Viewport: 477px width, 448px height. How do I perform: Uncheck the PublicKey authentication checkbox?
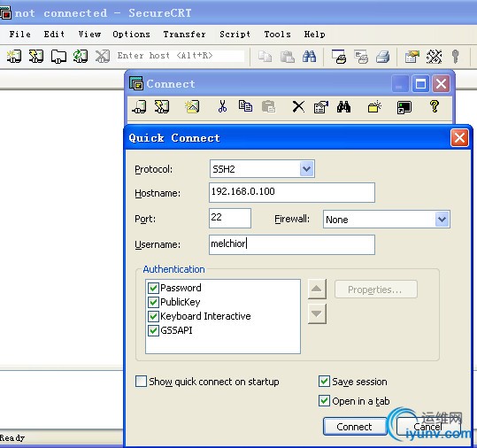click(x=153, y=302)
